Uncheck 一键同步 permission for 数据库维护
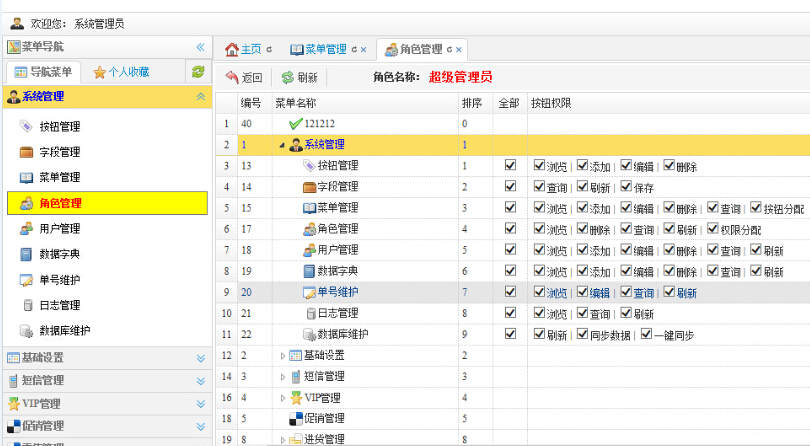This screenshot has width=810, height=446. click(x=646, y=334)
